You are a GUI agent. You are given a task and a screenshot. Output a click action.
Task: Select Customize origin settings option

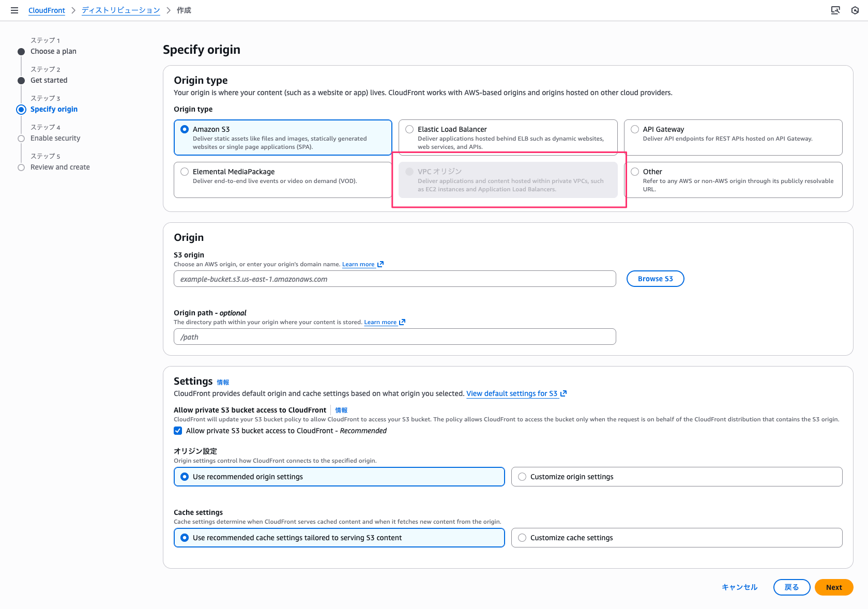(522, 477)
